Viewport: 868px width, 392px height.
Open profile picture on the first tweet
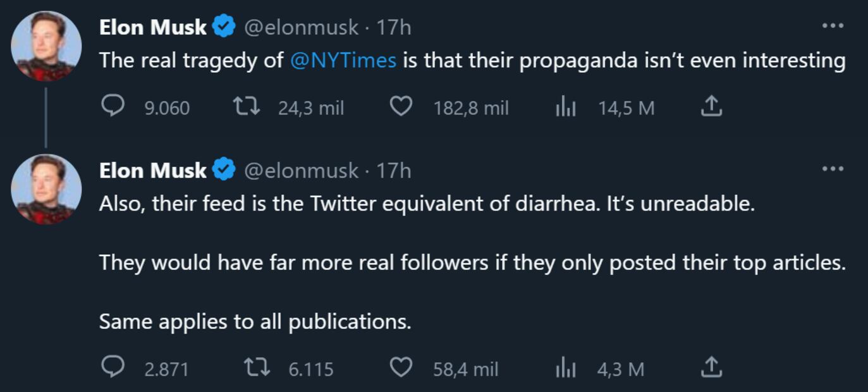(46, 46)
